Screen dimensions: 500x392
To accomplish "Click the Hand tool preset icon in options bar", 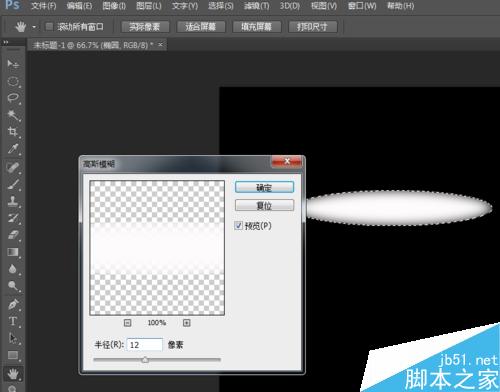I will tap(20, 27).
